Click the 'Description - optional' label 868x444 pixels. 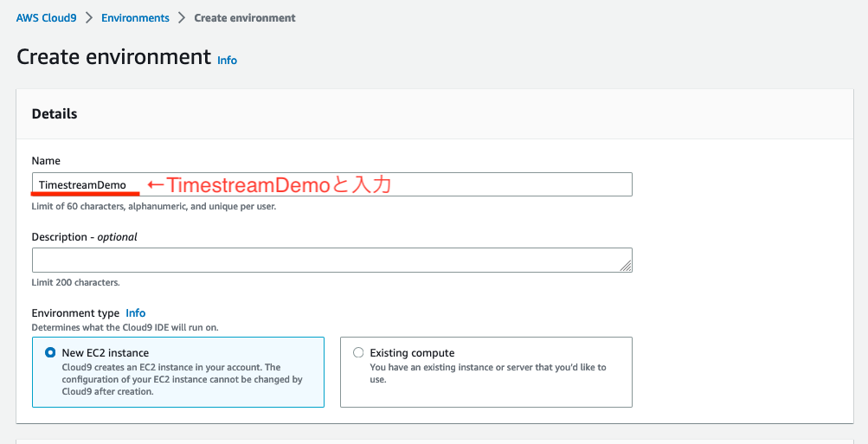84,237
